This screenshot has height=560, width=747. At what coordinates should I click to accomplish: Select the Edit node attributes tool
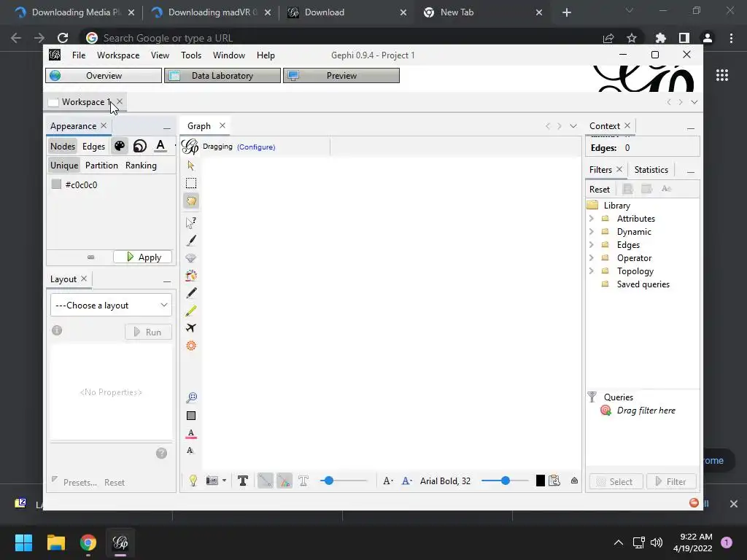coord(191,222)
